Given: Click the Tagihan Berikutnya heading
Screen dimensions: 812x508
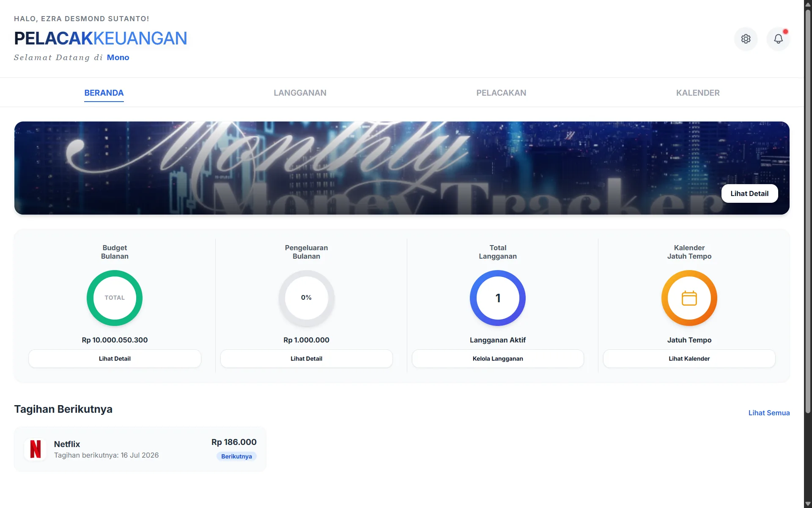Looking at the screenshot, I should [x=63, y=409].
